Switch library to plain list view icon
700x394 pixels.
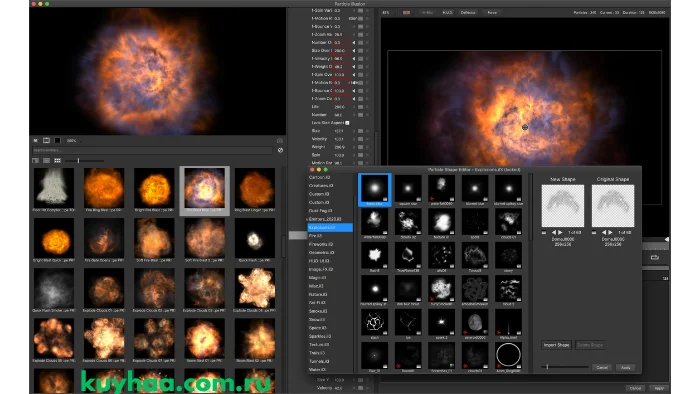pyautogui.click(x=46, y=161)
